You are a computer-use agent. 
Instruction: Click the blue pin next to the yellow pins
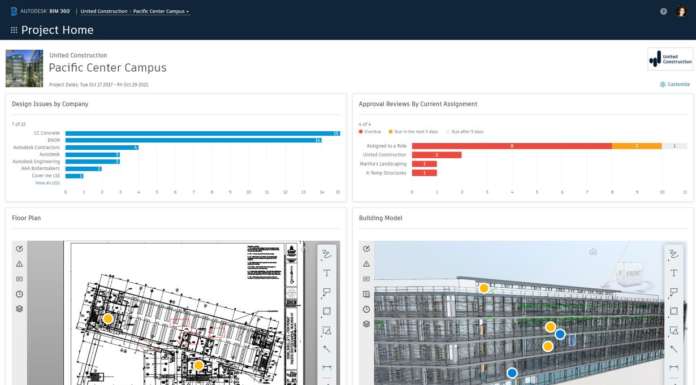click(560, 334)
